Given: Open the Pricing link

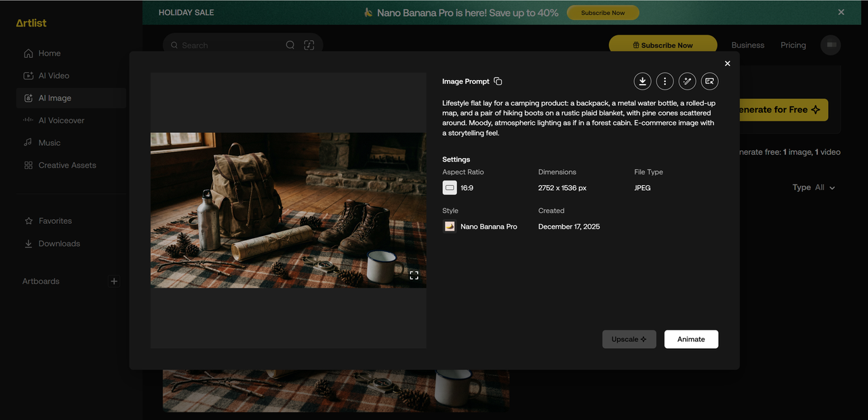Looking at the screenshot, I should 793,45.
